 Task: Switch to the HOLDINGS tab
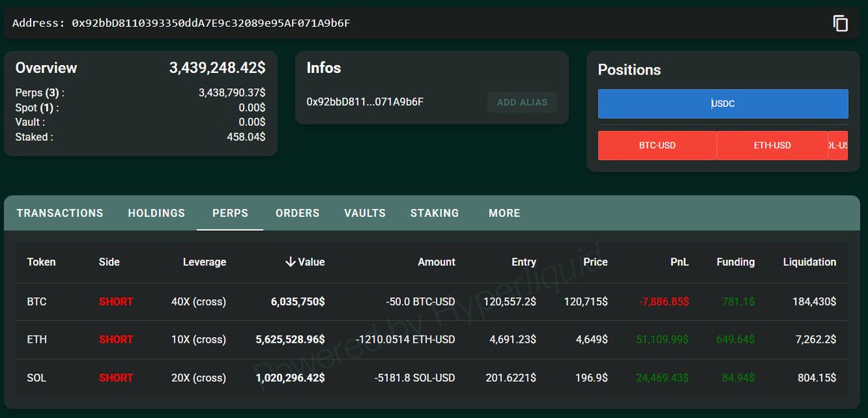tap(156, 213)
